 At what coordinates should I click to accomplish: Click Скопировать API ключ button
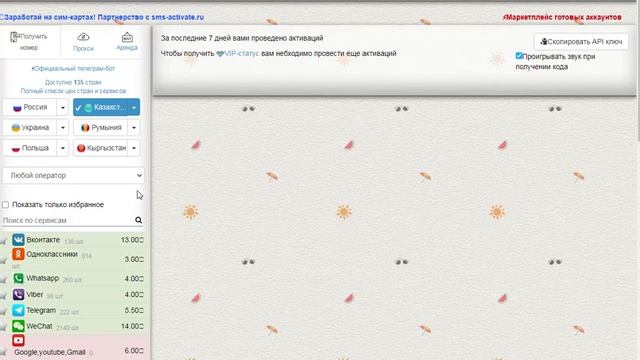pyautogui.click(x=581, y=42)
